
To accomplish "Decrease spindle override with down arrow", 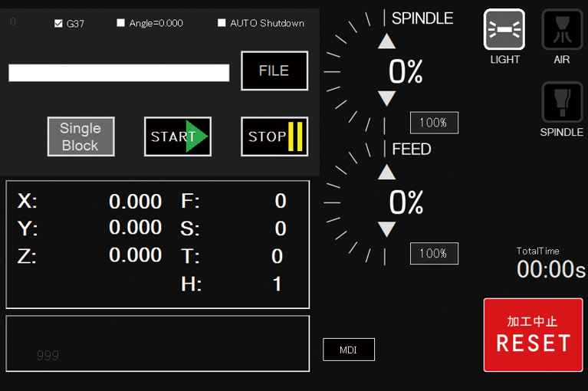I will [x=387, y=98].
